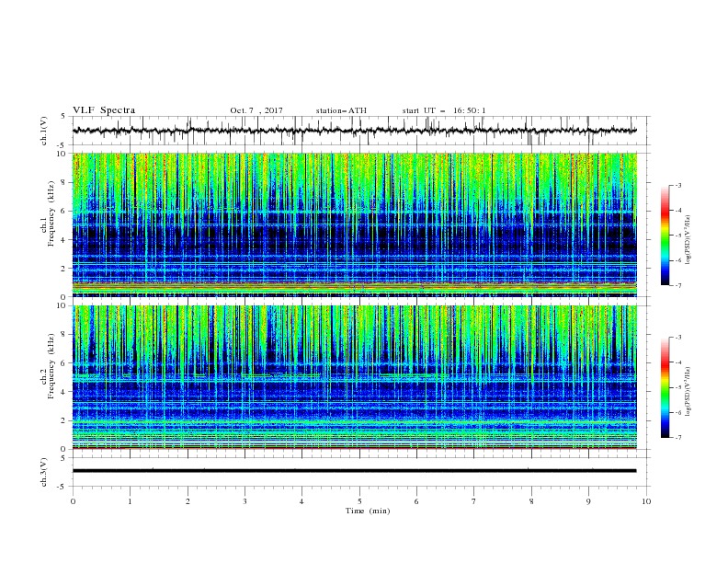Click the "-4" tick on ch.2 colorbar
728x563 pixels.
point(677,362)
